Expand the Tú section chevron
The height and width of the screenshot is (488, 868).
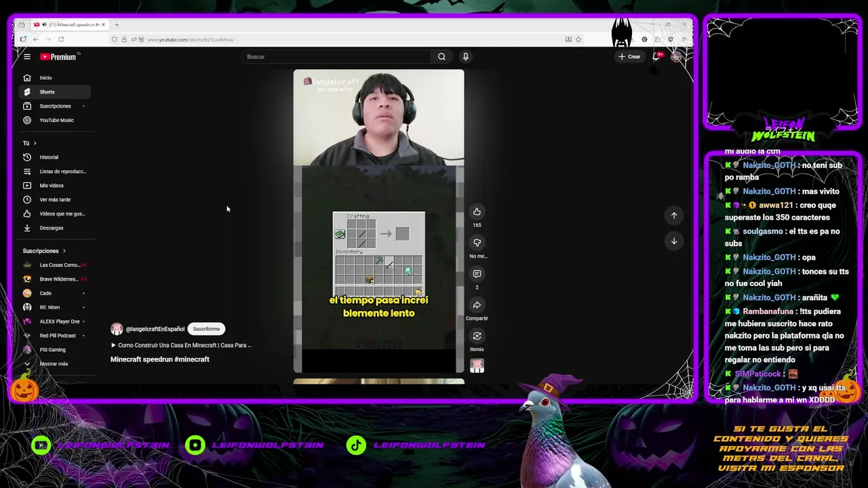pyautogui.click(x=35, y=143)
